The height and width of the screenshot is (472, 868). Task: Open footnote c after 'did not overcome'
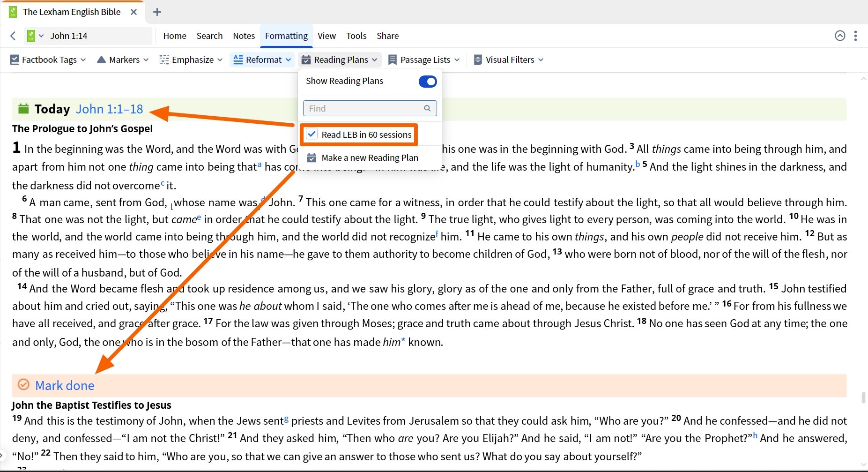tap(163, 183)
